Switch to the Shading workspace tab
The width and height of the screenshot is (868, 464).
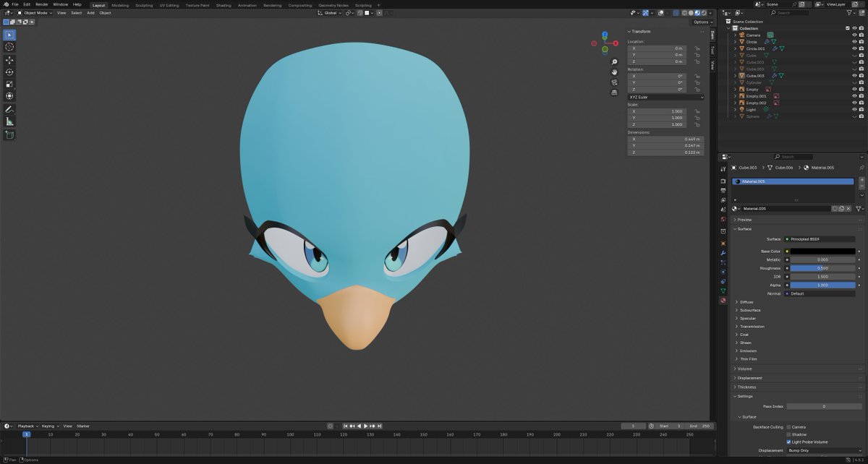click(224, 5)
